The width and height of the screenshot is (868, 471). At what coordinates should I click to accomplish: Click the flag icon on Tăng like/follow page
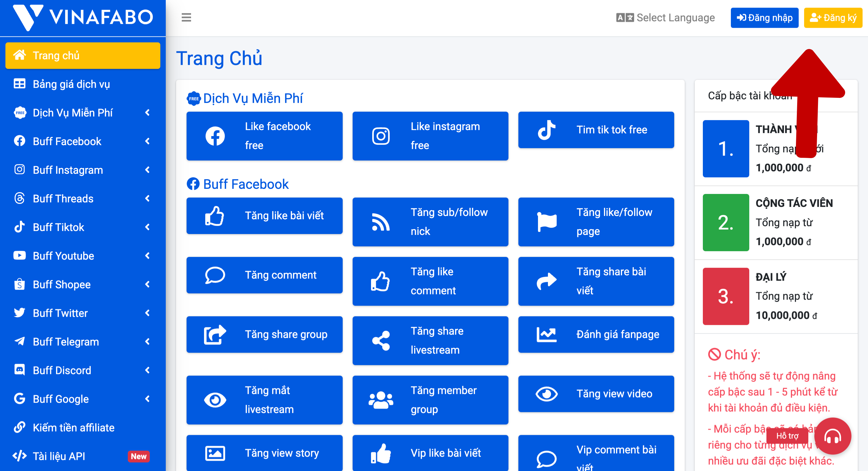(x=546, y=222)
